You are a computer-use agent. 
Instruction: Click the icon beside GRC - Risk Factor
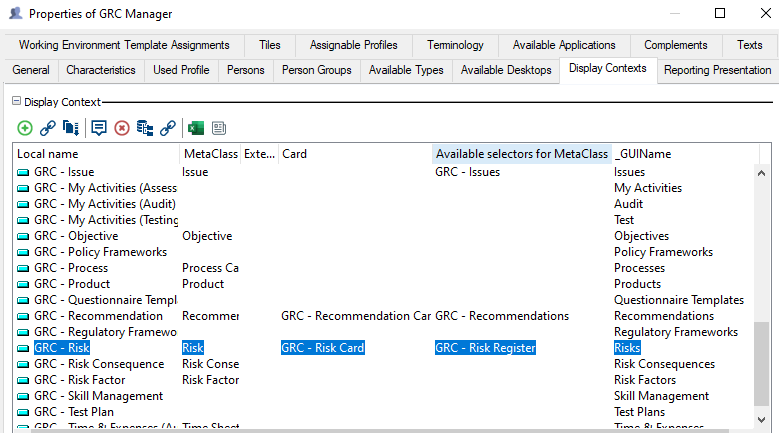click(x=23, y=380)
